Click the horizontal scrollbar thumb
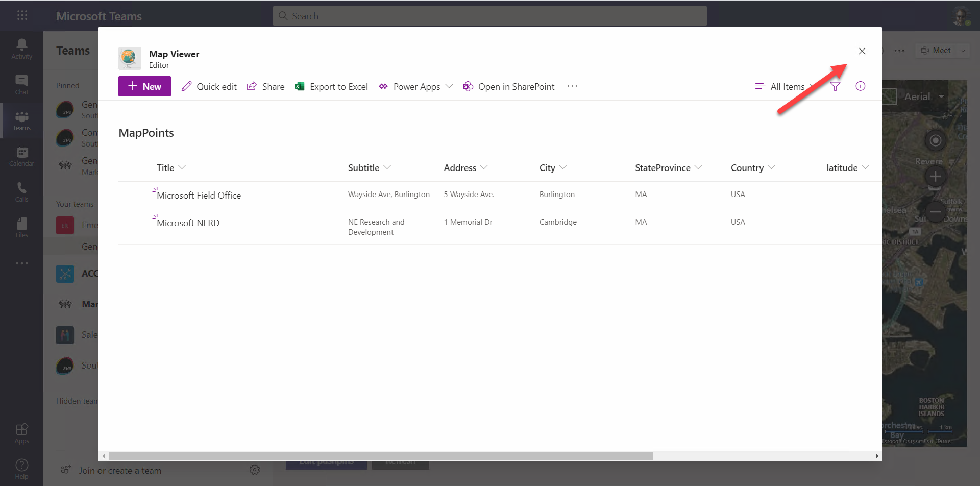 381,456
